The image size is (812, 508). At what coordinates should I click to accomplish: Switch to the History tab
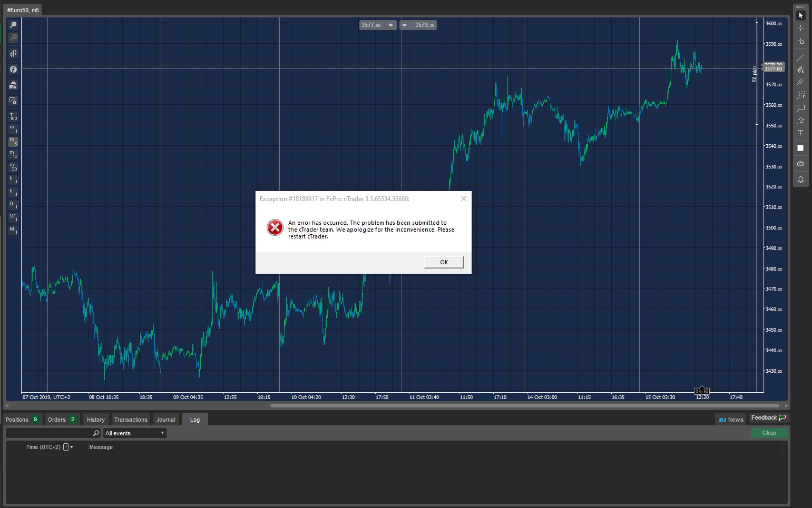click(x=96, y=420)
